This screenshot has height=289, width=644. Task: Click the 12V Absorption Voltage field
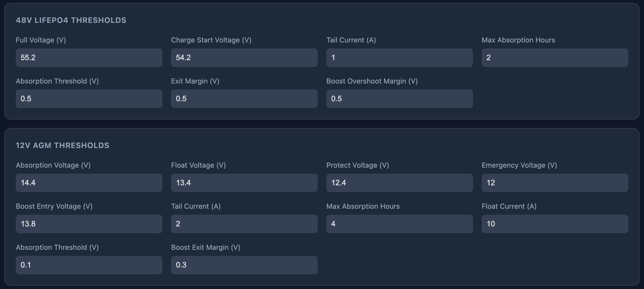89,183
